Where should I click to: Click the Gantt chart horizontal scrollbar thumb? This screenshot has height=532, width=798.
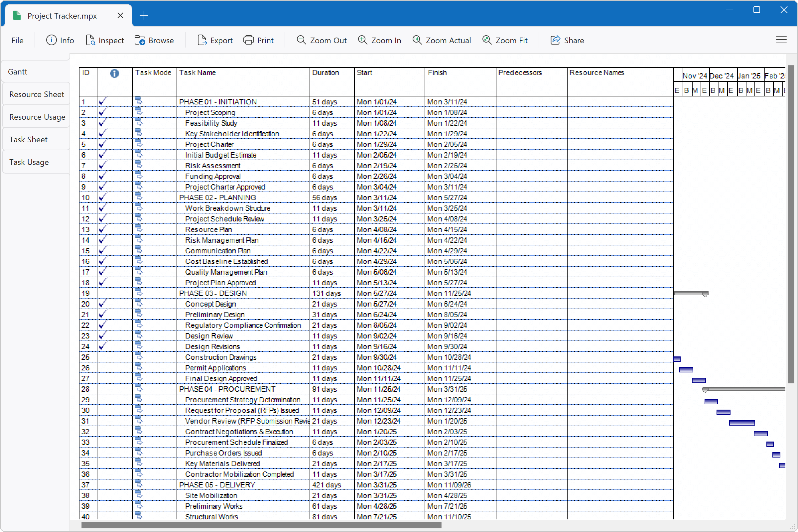261,525
